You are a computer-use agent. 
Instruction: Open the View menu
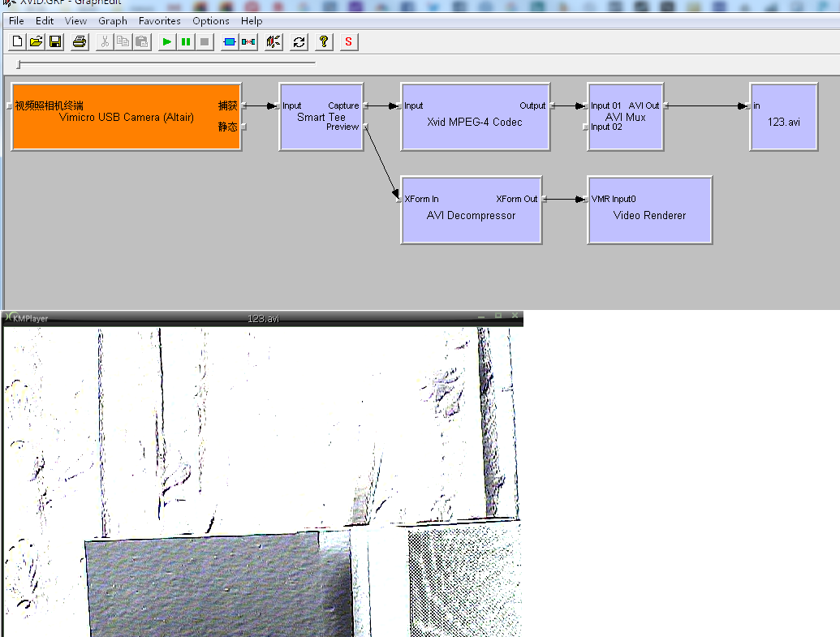75,21
